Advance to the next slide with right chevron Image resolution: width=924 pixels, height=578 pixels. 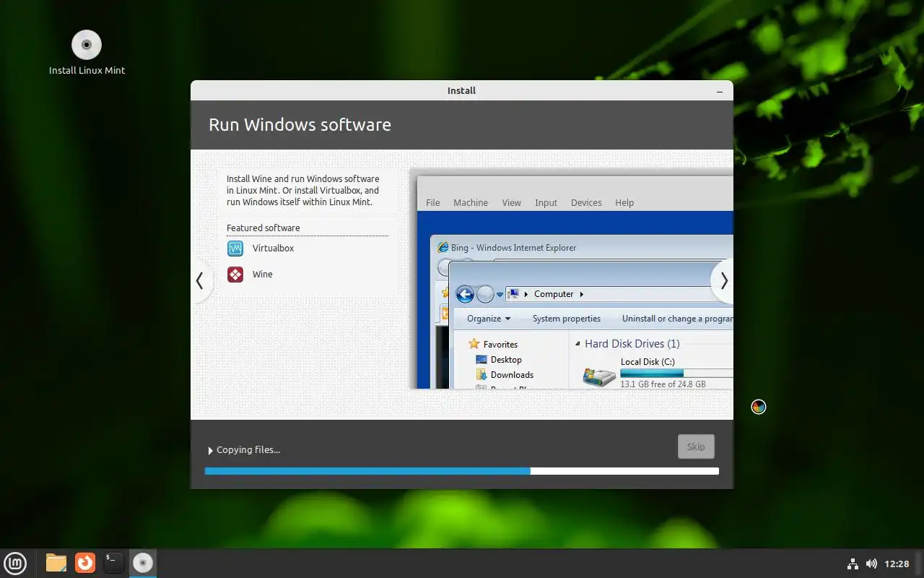pyautogui.click(x=723, y=281)
